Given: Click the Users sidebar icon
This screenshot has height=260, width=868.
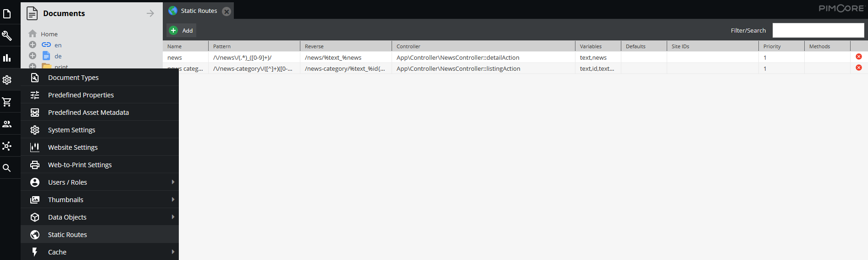Looking at the screenshot, I should [7, 124].
